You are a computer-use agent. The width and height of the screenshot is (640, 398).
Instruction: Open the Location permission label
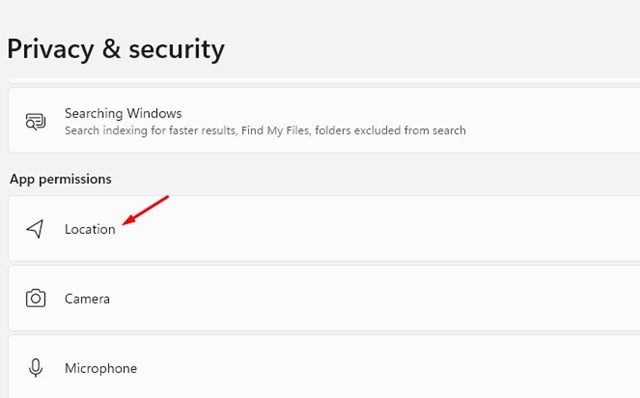90,229
